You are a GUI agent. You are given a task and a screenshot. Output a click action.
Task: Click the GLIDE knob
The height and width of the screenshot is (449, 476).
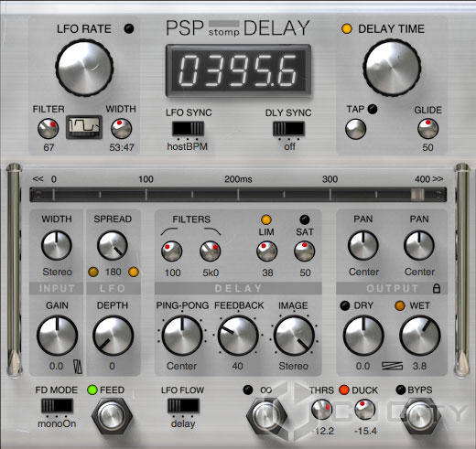click(427, 128)
